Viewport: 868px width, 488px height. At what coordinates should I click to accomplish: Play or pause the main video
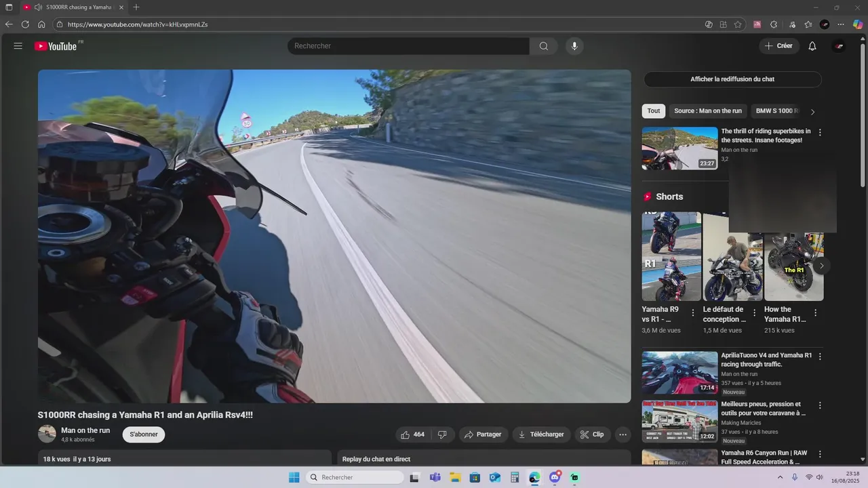coord(334,237)
